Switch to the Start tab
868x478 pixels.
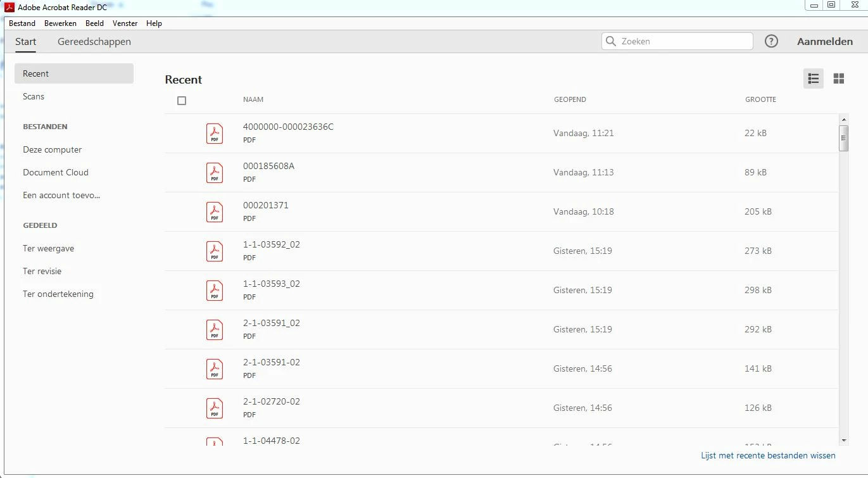(x=26, y=42)
